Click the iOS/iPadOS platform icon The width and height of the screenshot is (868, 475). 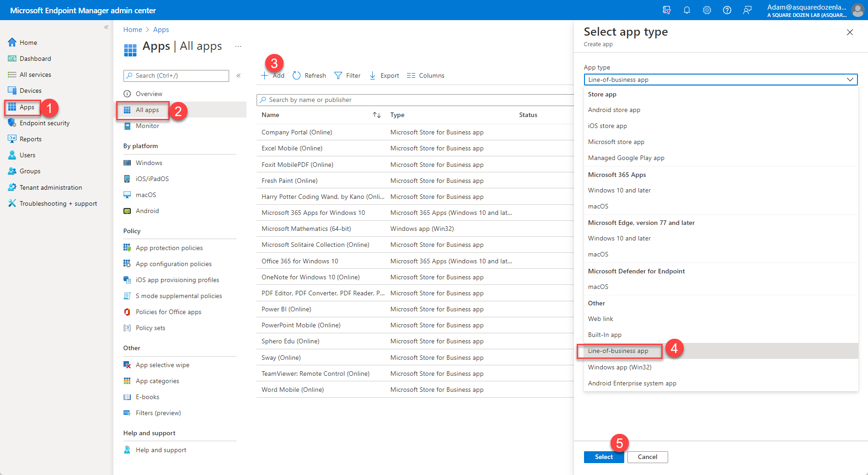point(127,179)
